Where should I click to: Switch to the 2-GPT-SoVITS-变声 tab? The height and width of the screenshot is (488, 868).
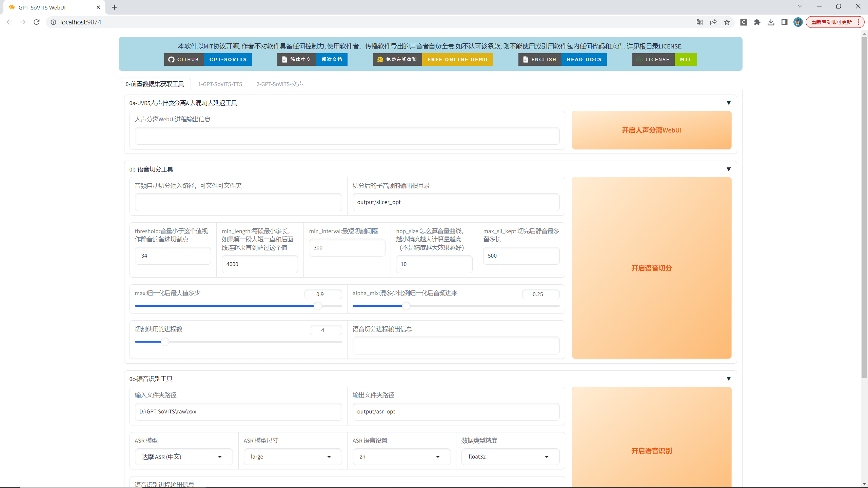pyautogui.click(x=280, y=84)
